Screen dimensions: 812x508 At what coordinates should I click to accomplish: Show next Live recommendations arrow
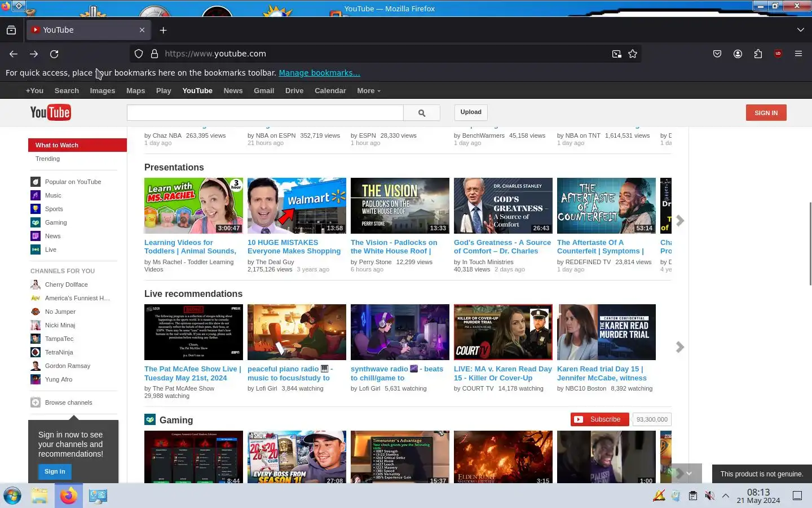(x=679, y=347)
